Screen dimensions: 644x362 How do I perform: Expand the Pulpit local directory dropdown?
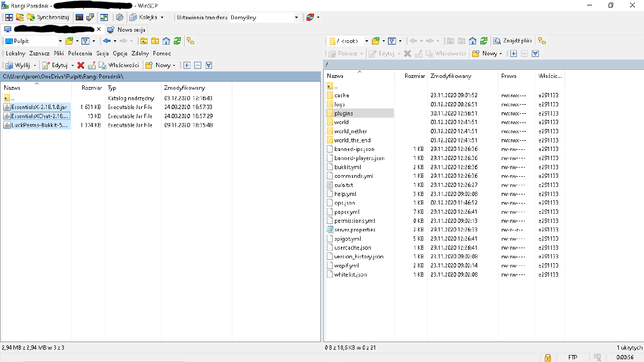(x=60, y=41)
